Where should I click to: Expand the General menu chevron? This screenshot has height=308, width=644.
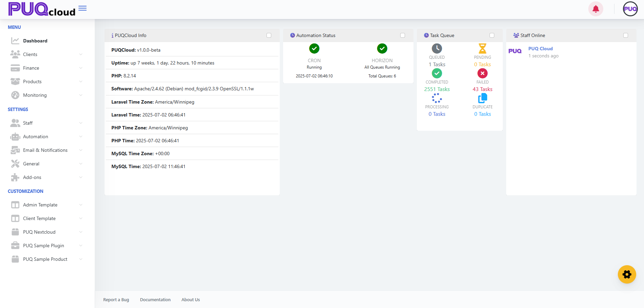(x=81, y=164)
